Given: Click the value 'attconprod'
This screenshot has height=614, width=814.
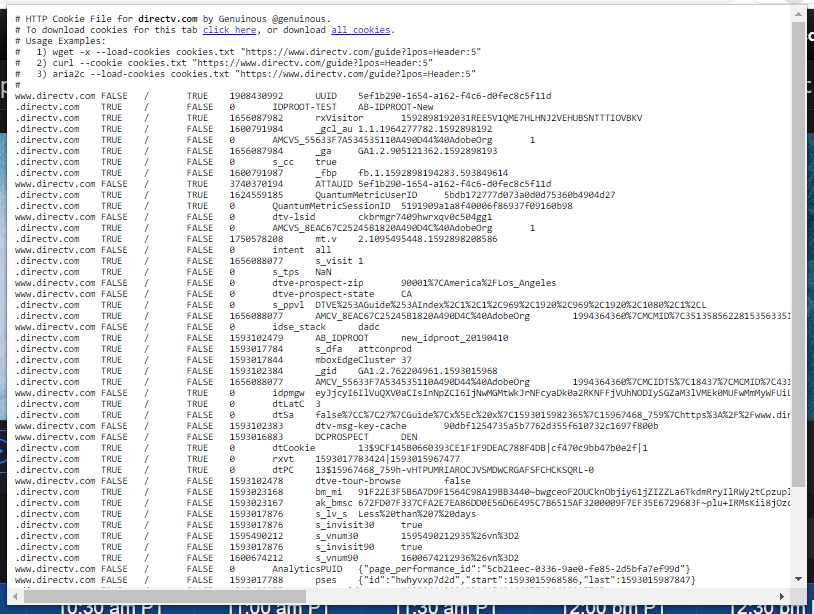Looking at the screenshot, I should 385,349.
